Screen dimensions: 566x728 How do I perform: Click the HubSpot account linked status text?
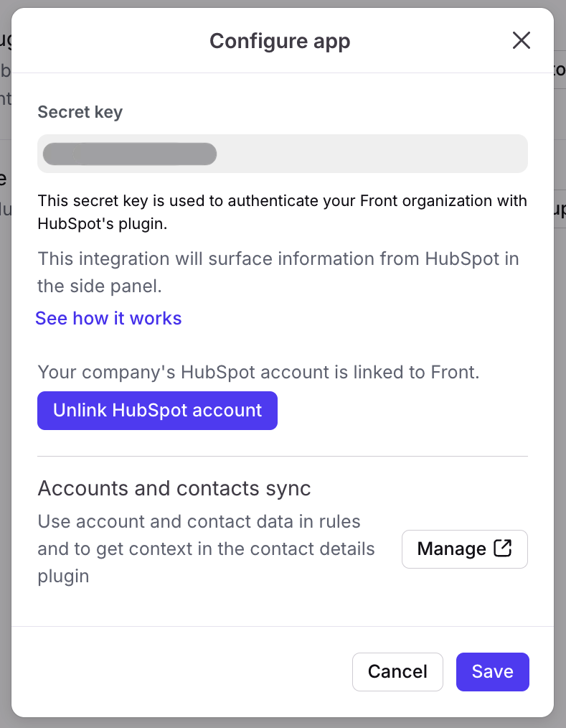coord(258,372)
